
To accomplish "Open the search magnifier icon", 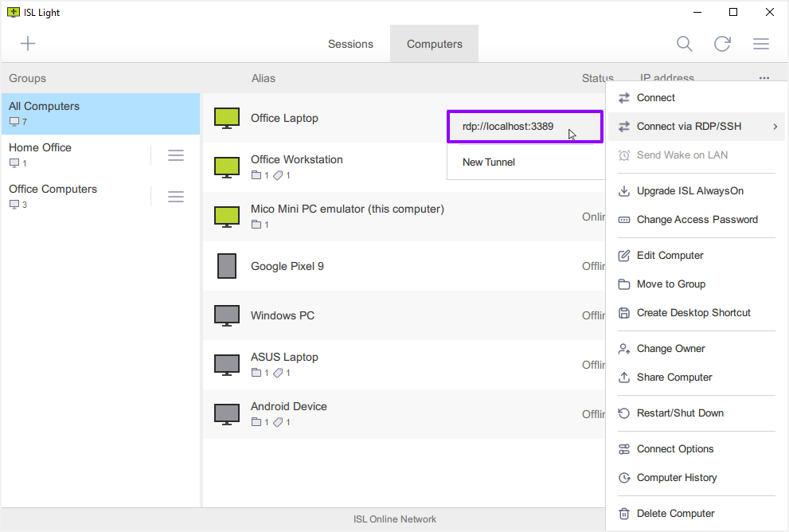I will 684,44.
